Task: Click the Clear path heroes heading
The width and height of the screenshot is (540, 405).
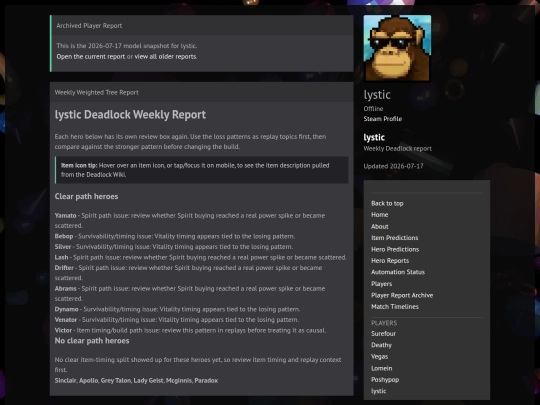Action: pyautogui.click(x=86, y=196)
